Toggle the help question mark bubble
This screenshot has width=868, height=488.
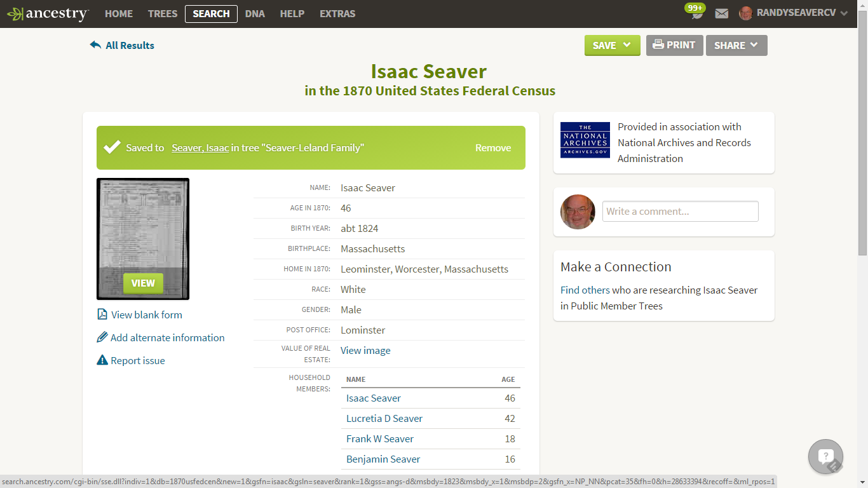pos(825,456)
